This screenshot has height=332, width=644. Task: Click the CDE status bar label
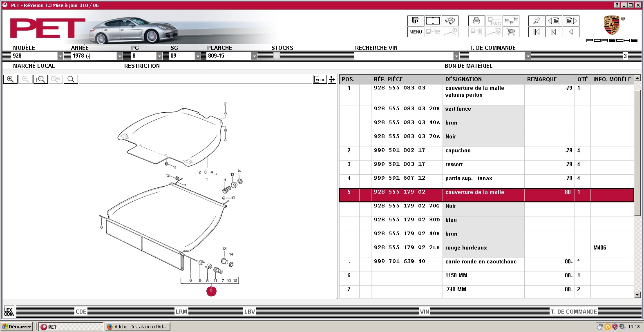[x=81, y=312]
